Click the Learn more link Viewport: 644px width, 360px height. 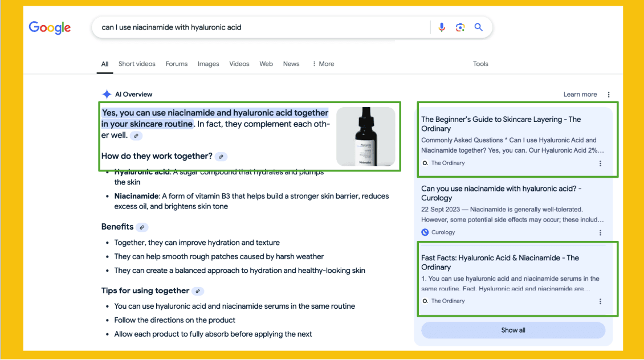[580, 95]
